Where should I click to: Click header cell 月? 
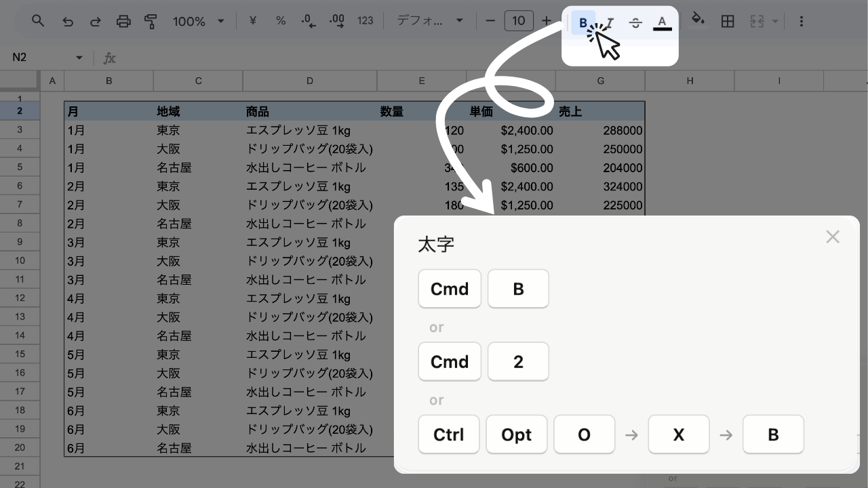pyautogui.click(x=108, y=111)
